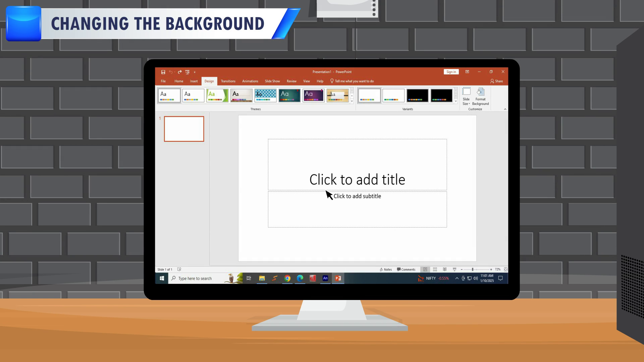Open the File menu
Image resolution: width=644 pixels, height=362 pixels.
click(x=163, y=81)
